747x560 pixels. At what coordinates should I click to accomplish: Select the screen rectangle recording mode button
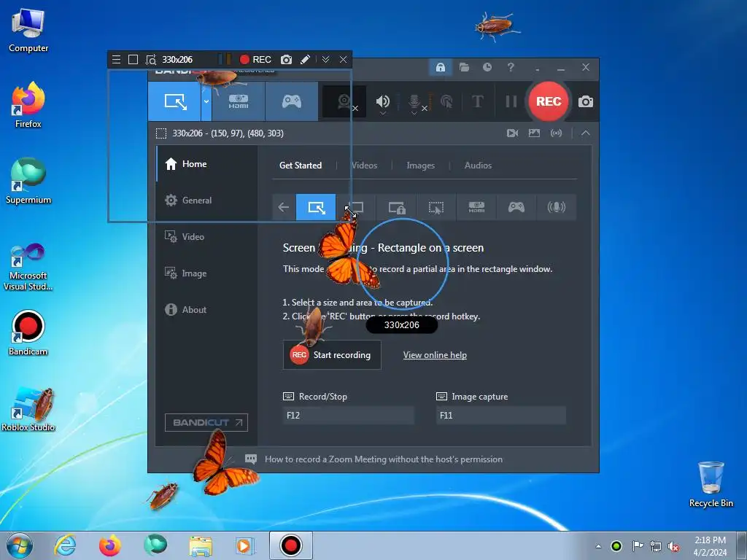[x=175, y=101]
